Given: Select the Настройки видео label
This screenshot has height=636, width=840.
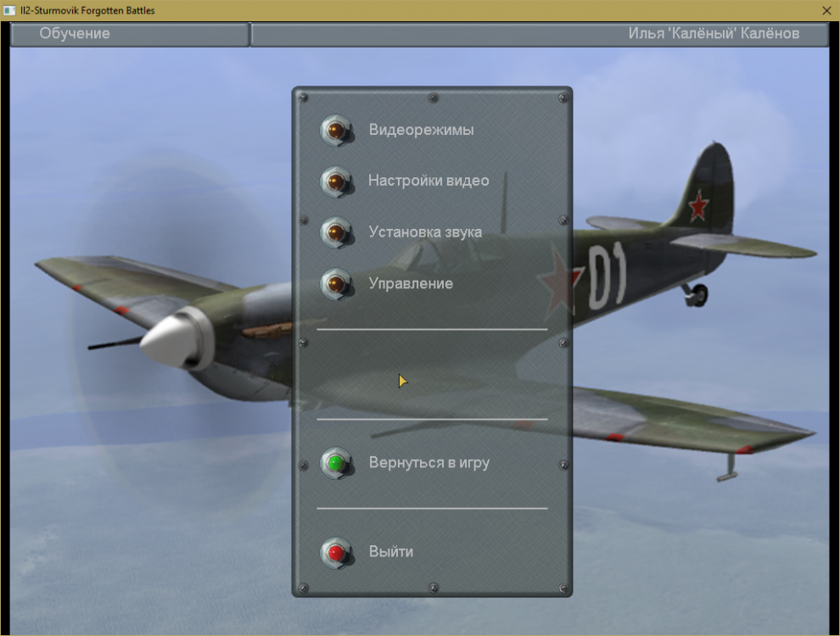Looking at the screenshot, I should point(428,181).
